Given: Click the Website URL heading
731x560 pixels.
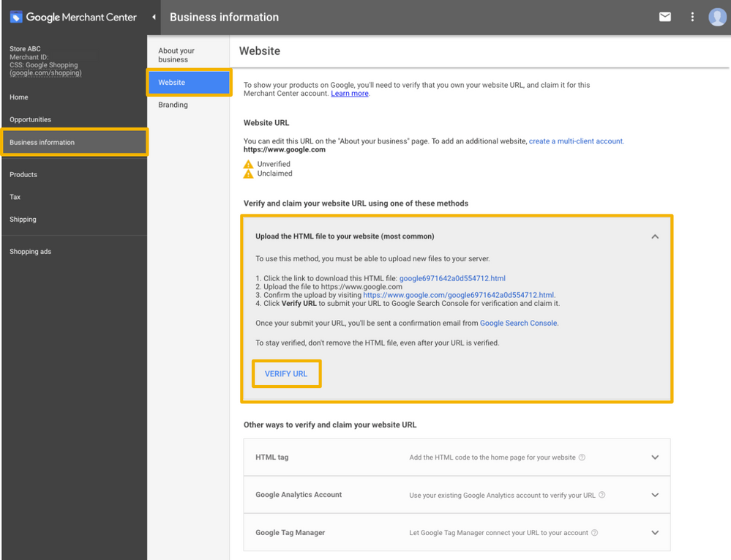Looking at the screenshot, I should tap(266, 123).
